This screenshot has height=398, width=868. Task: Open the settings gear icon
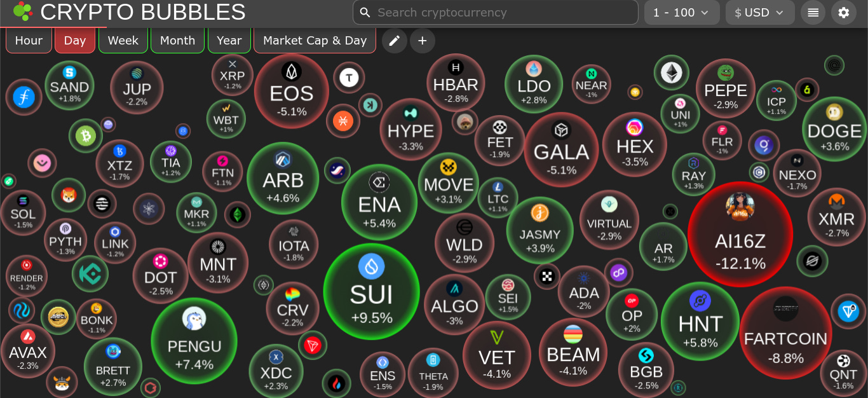click(x=844, y=12)
